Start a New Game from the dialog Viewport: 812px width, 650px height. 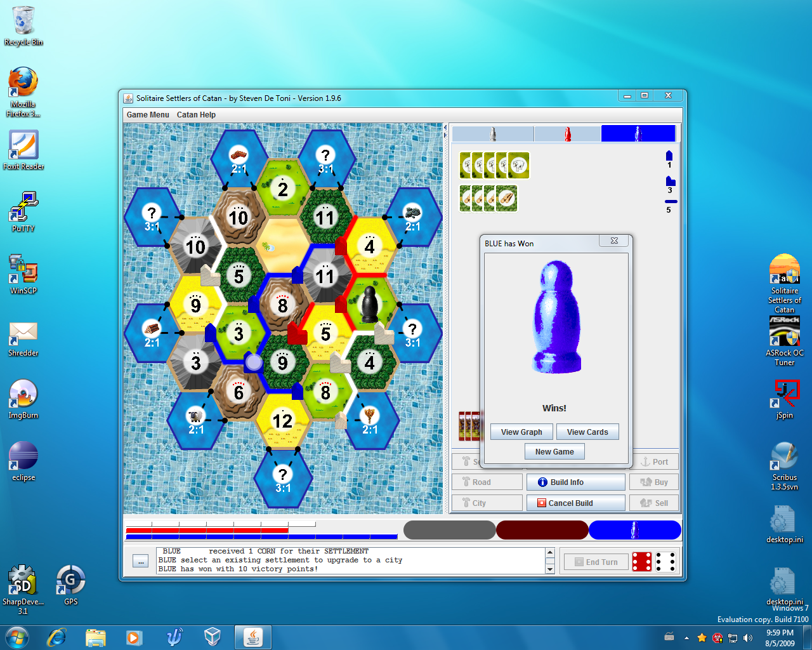[554, 452]
